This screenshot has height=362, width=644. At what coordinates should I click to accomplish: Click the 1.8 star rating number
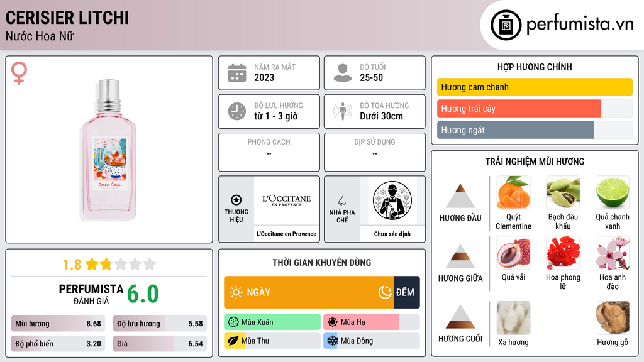[x=72, y=265]
